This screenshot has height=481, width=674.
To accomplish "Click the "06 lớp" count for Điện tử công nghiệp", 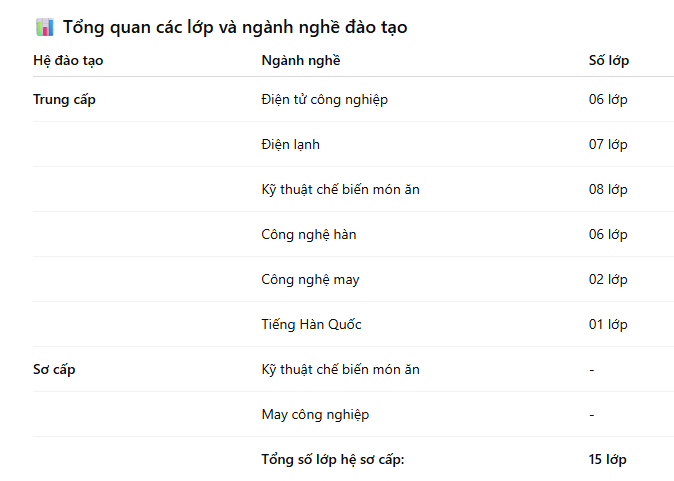I will [x=608, y=100].
